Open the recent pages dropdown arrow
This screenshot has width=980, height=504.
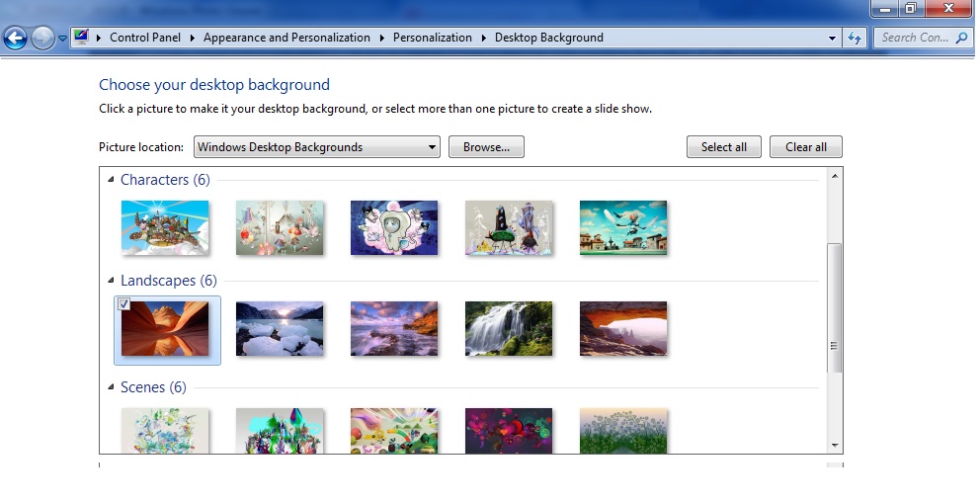click(62, 39)
